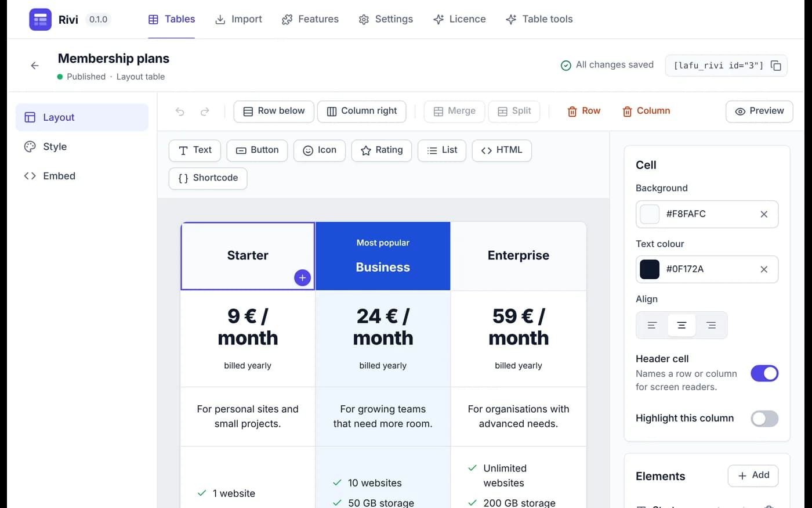Screen dimensions: 812x508
Task: Delete the selected row
Action: pos(583,111)
